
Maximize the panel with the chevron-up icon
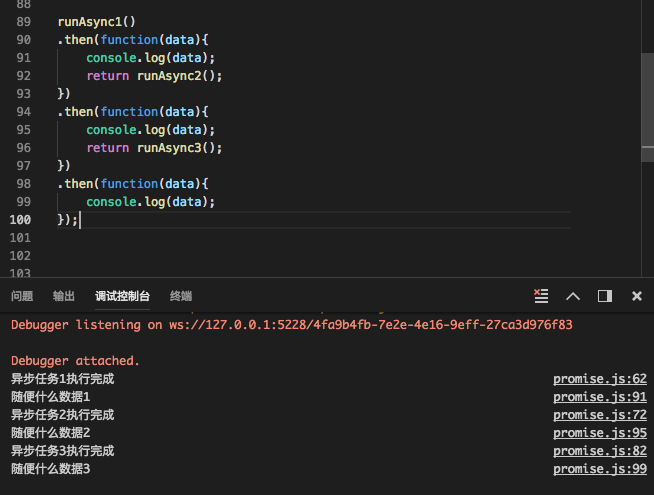573,296
